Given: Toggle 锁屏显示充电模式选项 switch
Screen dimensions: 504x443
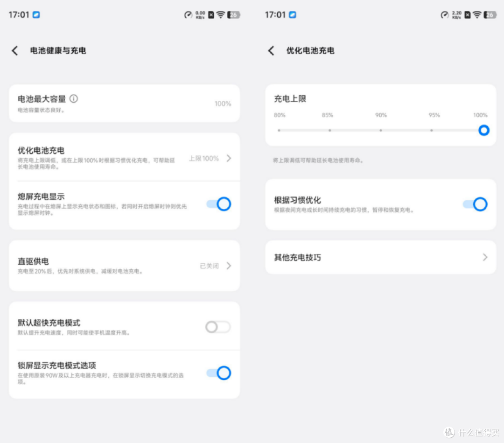Looking at the screenshot, I should (218, 373).
